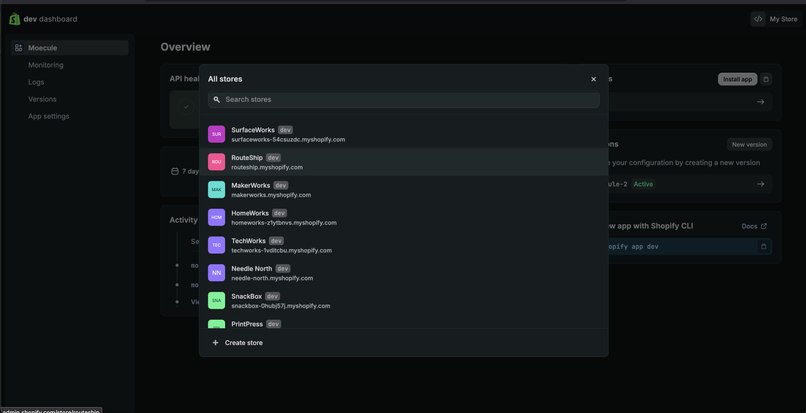Click dev badge next to RouteShip
The width and height of the screenshot is (806, 413).
click(273, 158)
